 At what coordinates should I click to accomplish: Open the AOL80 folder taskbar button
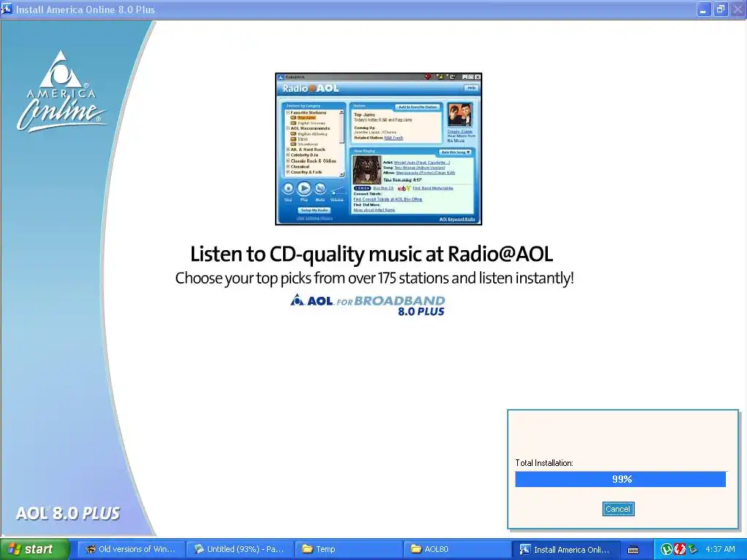[x=457, y=549]
